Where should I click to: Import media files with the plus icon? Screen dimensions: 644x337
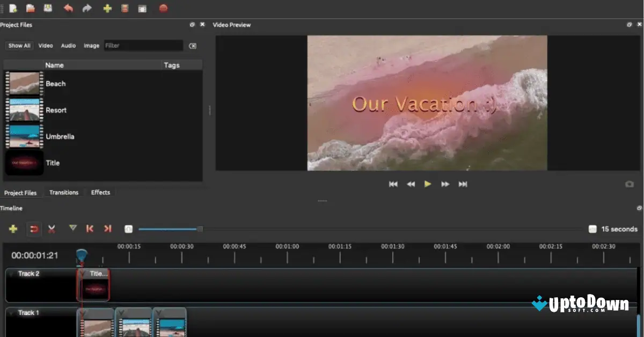[107, 8]
